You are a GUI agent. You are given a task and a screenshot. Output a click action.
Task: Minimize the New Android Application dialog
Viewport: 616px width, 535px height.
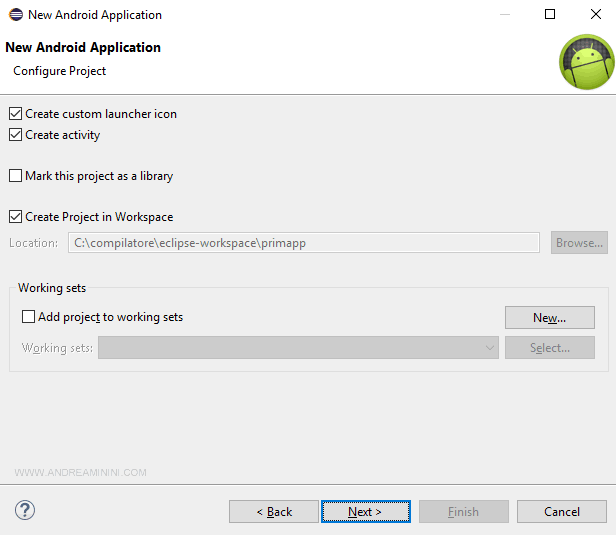pyautogui.click(x=504, y=15)
